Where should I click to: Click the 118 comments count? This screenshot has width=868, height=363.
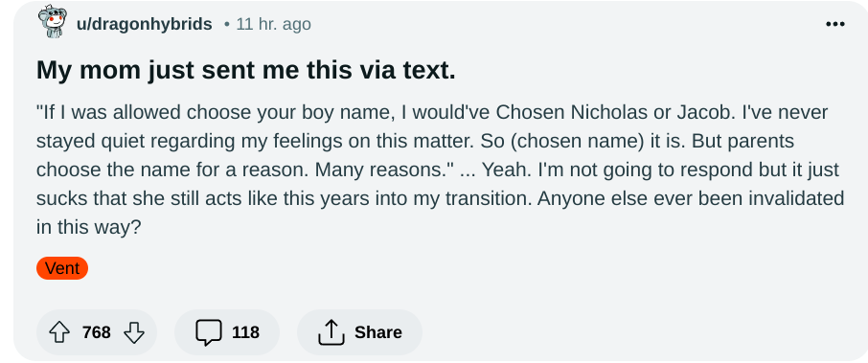coord(246,332)
